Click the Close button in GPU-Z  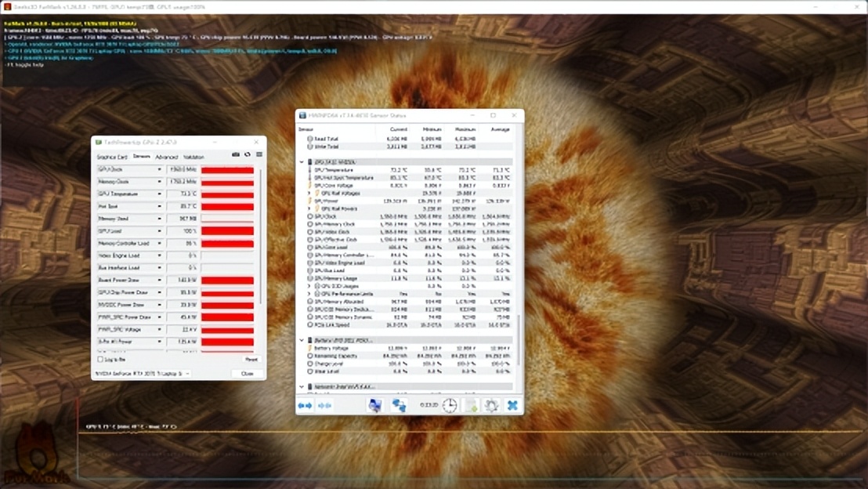[x=247, y=374]
